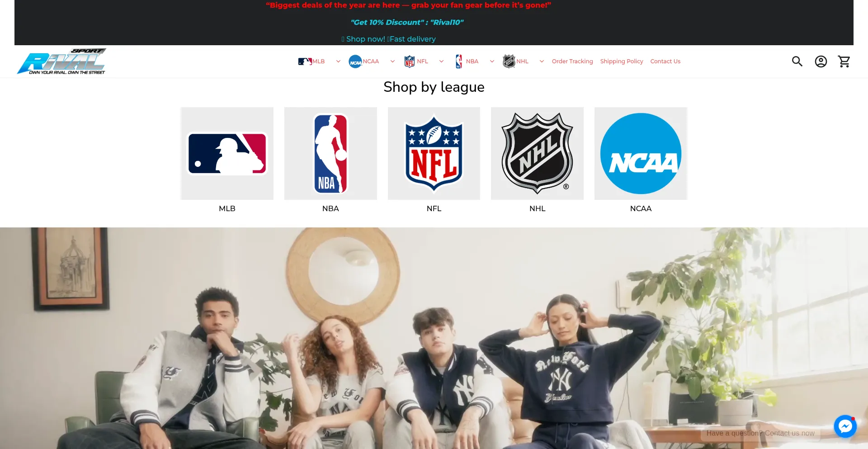
Task: Click the NBA logo icon in navigation
Action: 458,61
